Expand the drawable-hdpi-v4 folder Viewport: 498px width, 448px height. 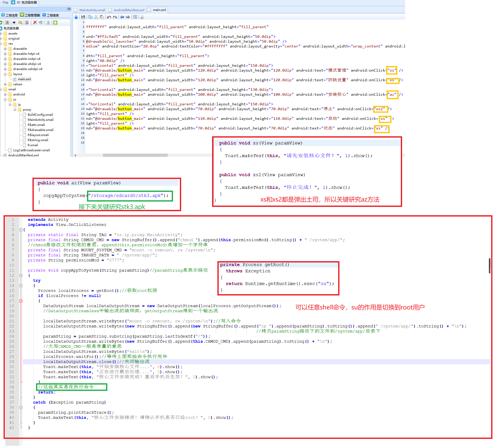pos(5,54)
